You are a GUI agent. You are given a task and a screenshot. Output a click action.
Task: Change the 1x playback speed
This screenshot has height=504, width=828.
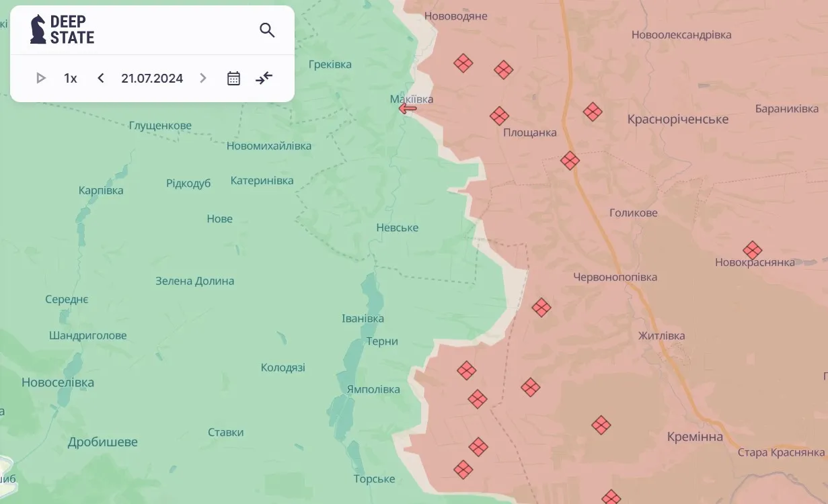click(71, 78)
